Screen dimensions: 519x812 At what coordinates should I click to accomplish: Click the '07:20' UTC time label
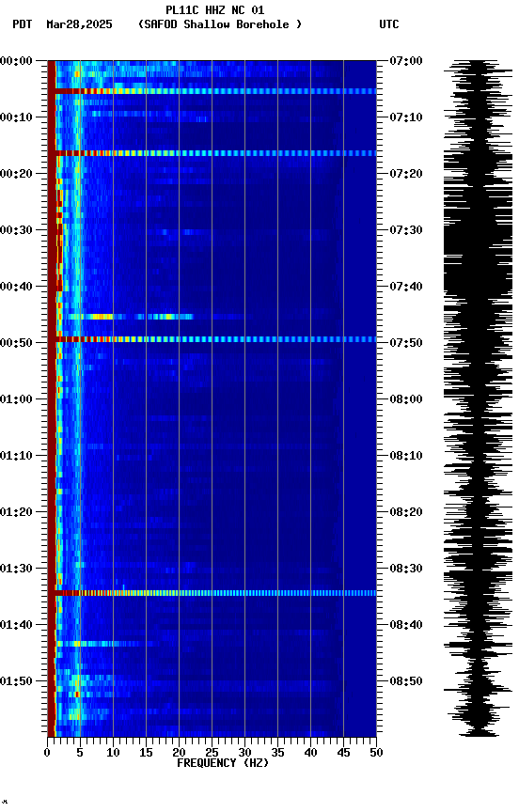tap(405, 174)
